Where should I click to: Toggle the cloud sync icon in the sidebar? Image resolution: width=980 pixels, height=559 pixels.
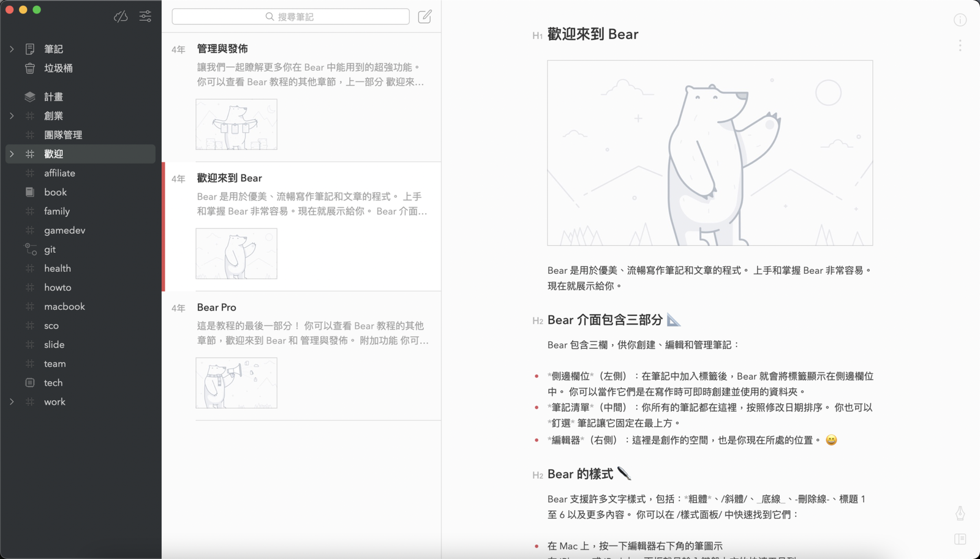pos(121,17)
